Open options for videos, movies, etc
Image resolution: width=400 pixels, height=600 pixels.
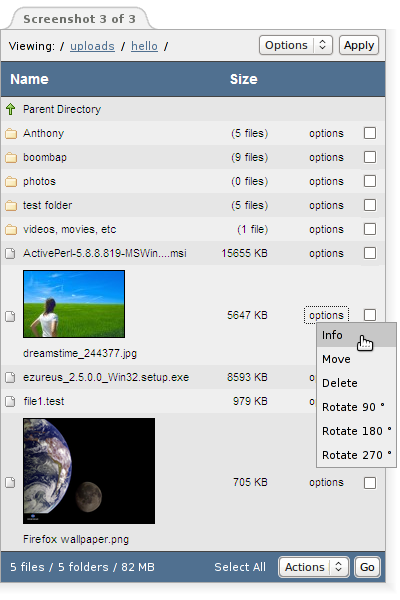pos(326,230)
